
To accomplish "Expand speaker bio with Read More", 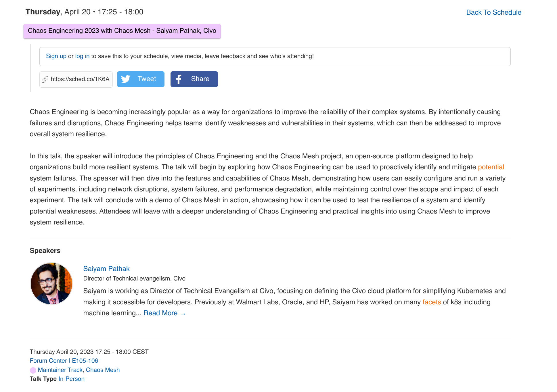I will [x=164, y=313].
